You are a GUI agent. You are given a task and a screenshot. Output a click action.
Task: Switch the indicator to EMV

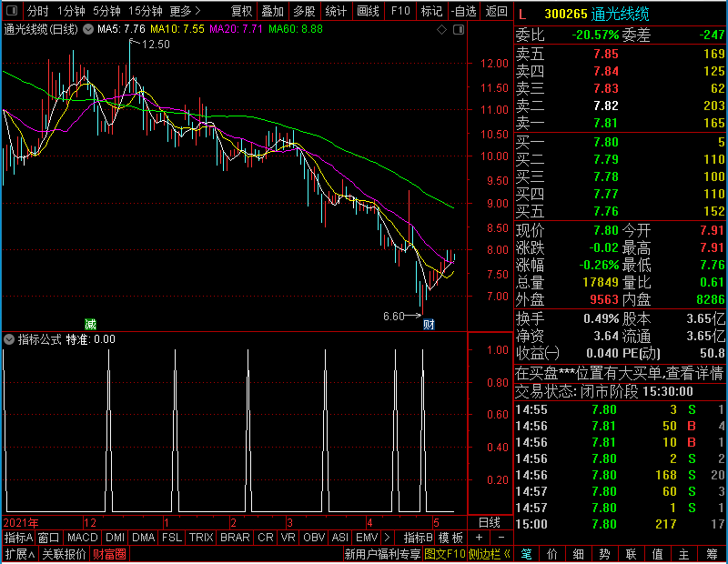coord(367,538)
